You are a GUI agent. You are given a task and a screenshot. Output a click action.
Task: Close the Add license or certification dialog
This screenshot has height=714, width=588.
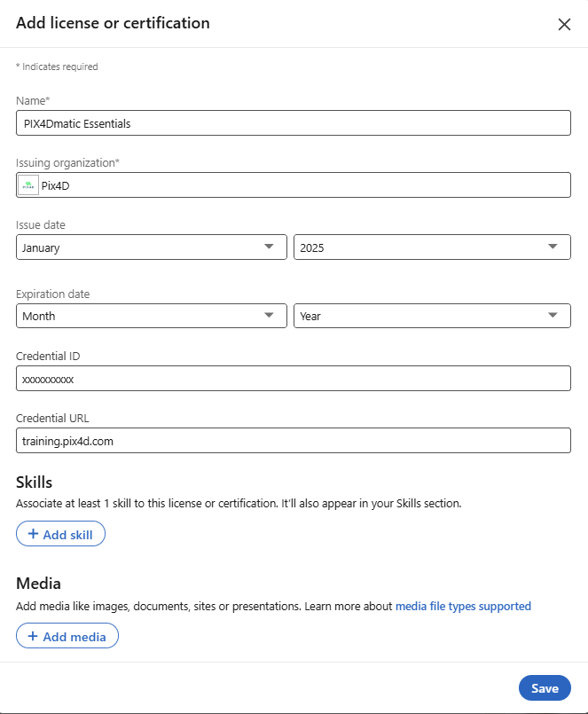coord(564,25)
